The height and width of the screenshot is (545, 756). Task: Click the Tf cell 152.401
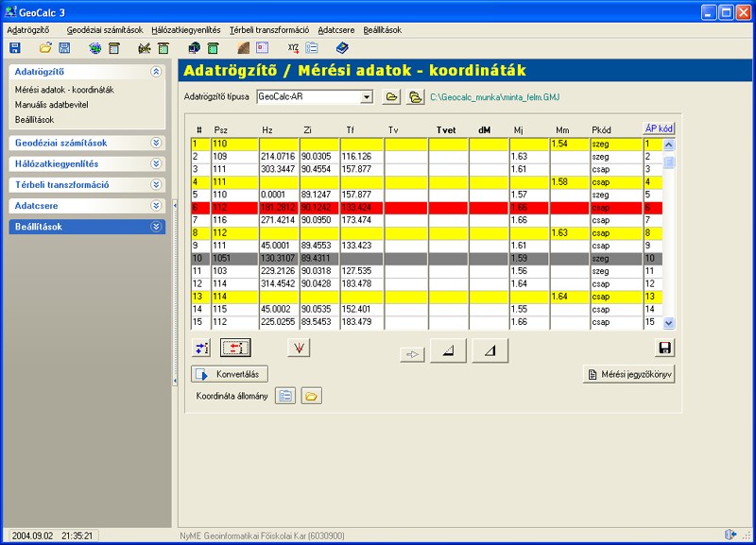click(362, 309)
